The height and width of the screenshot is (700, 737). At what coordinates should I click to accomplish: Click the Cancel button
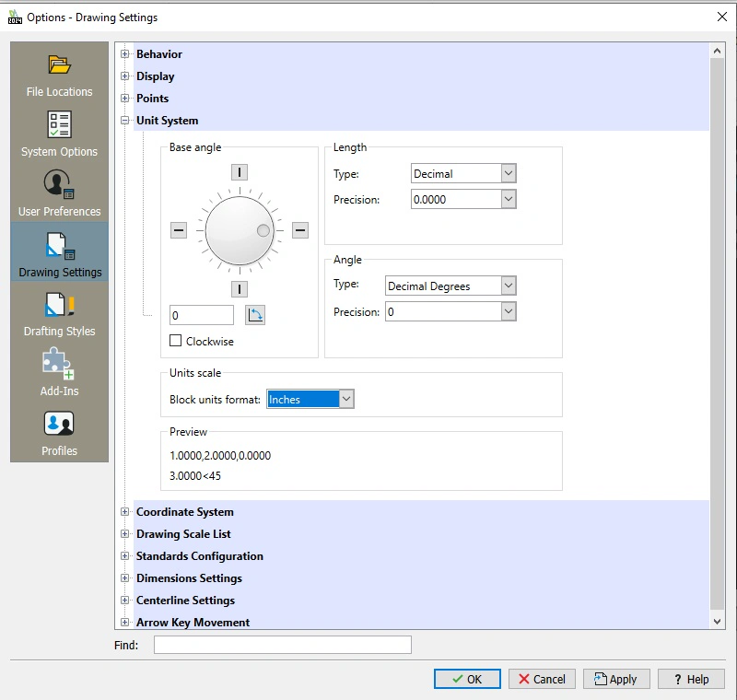pos(542,679)
